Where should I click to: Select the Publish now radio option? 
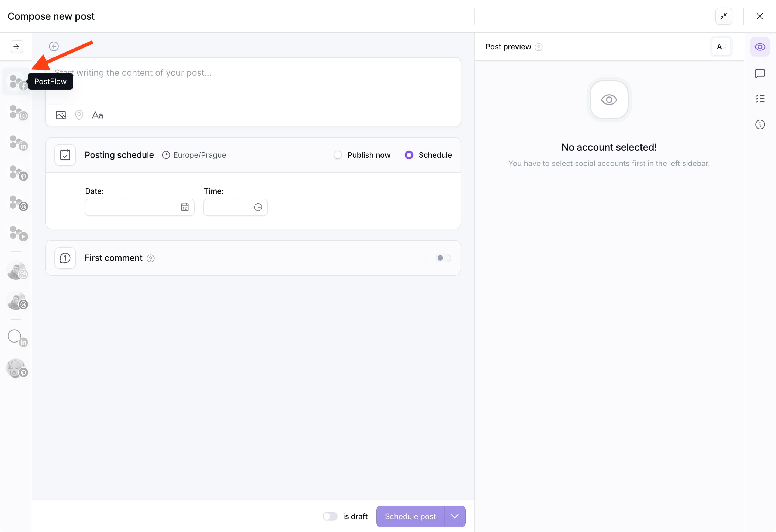pyautogui.click(x=338, y=155)
